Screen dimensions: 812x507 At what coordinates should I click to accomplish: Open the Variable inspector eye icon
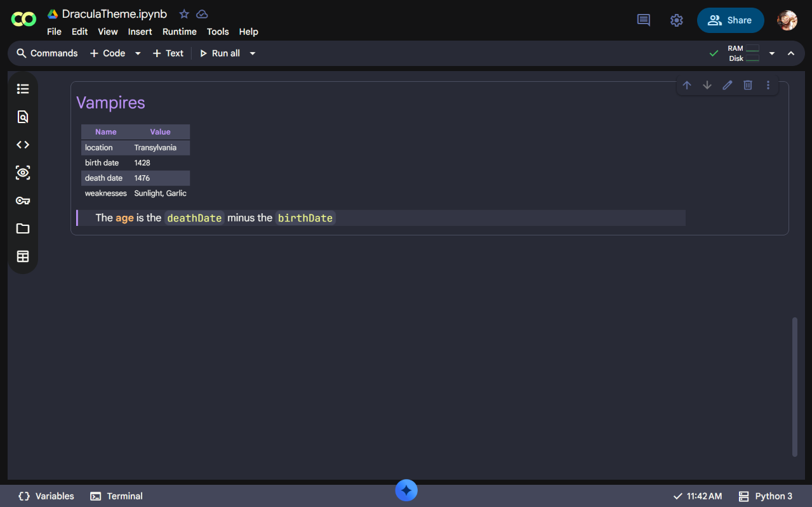(23, 173)
